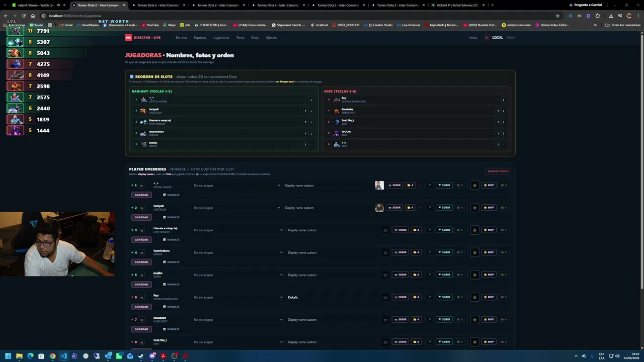Viewport: 644px width, 362px height.
Task: Click slot 2 player photo thumbnail
Action: (379, 208)
